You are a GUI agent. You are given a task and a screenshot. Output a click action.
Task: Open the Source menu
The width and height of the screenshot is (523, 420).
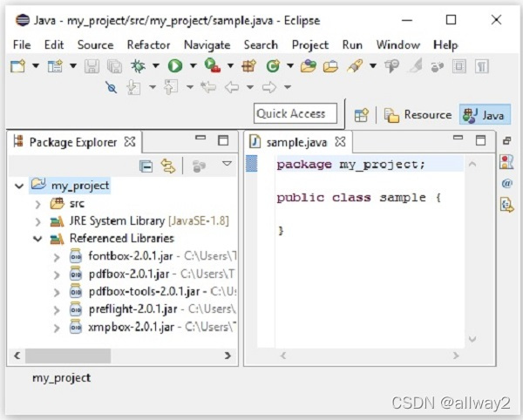[95, 44]
